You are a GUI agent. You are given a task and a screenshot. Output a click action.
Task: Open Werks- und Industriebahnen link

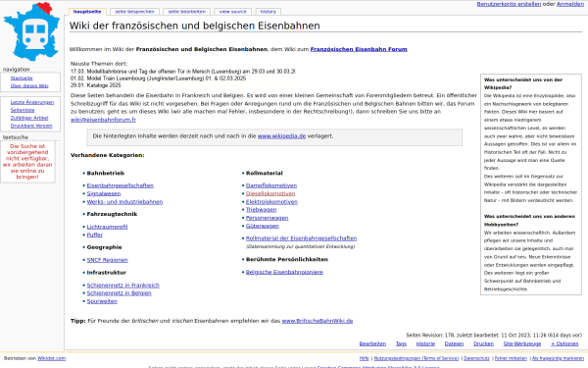pyautogui.click(x=124, y=202)
